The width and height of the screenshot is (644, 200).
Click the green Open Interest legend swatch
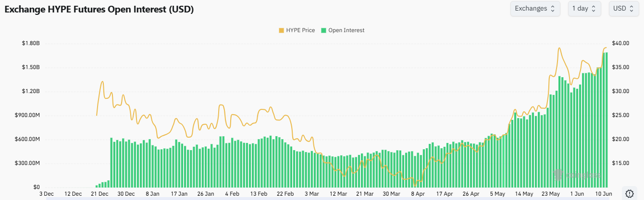coord(324,30)
